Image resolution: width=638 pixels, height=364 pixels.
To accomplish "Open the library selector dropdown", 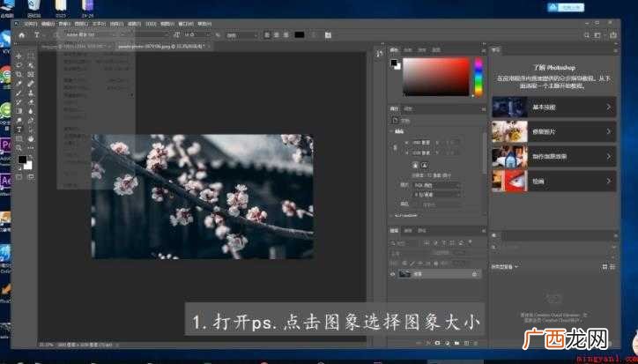I will coord(505,267).
